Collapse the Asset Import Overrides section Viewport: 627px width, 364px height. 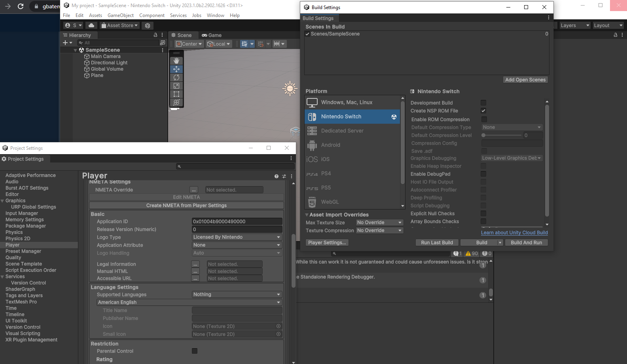tap(307, 215)
